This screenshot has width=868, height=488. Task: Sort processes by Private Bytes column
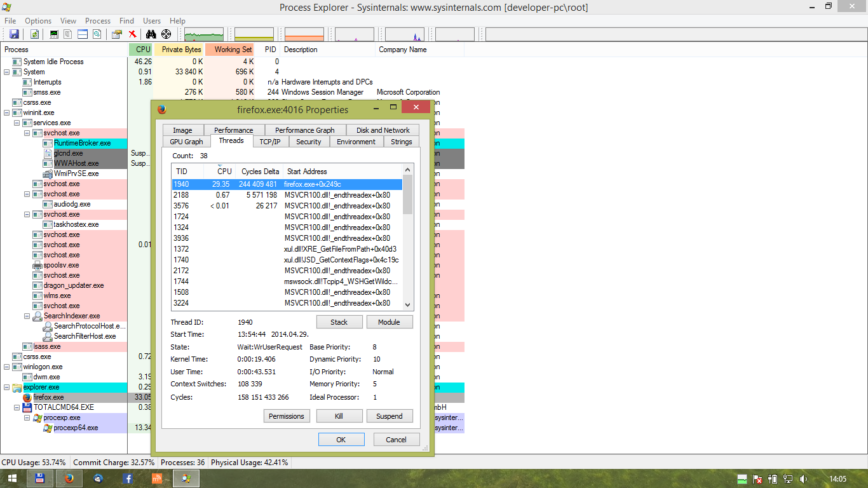[180, 50]
